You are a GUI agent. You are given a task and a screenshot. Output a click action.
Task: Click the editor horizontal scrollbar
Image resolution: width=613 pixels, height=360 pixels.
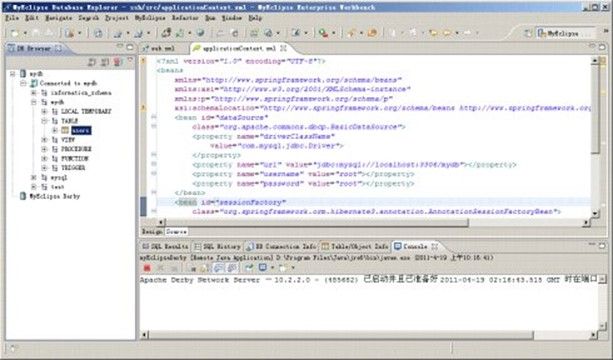click(317, 222)
